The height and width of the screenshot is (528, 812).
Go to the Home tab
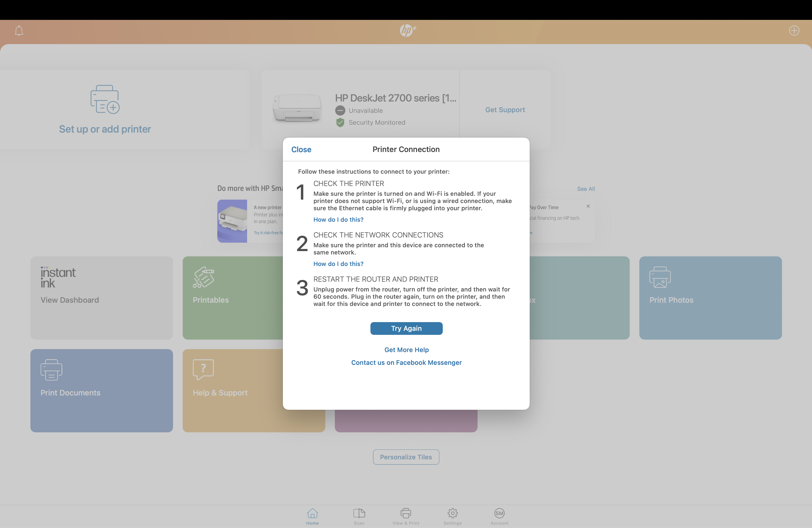312,516
